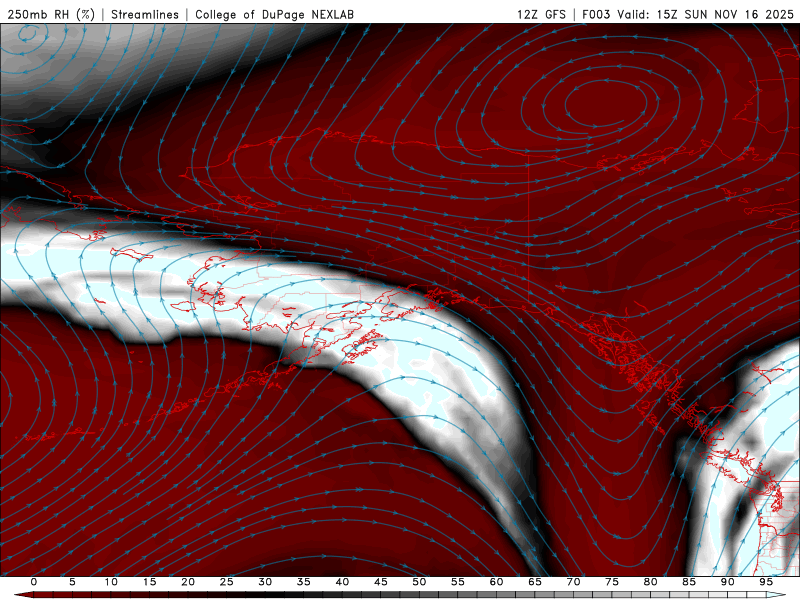Screen dimensions: 800x600
Task: Click the 70 label on the color scale
Action: [573, 582]
